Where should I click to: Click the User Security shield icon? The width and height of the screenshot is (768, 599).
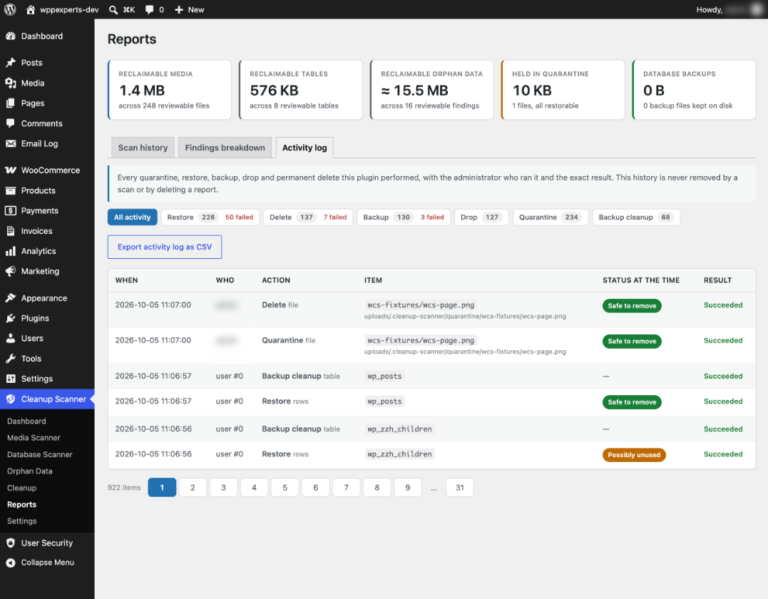click(10, 542)
